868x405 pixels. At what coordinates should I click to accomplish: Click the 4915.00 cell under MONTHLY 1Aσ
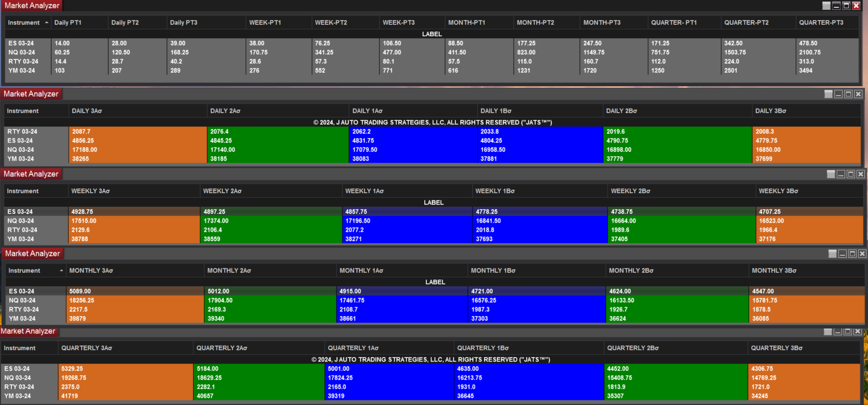[x=401, y=291]
